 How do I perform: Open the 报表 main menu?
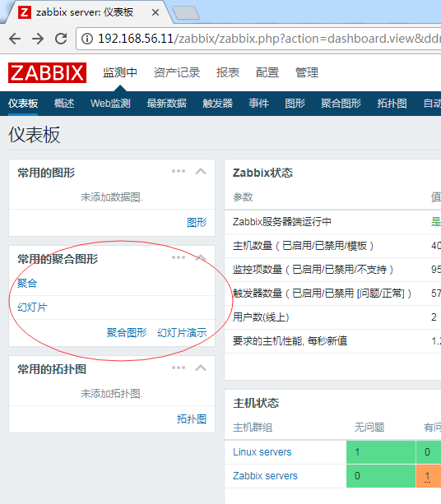click(228, 72)
